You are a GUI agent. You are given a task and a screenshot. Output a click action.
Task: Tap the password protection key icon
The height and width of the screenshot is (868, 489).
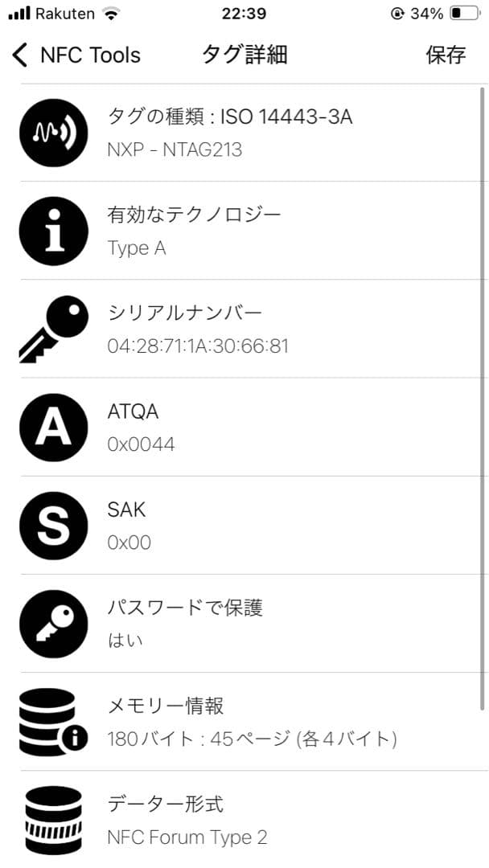coord(53,624)
